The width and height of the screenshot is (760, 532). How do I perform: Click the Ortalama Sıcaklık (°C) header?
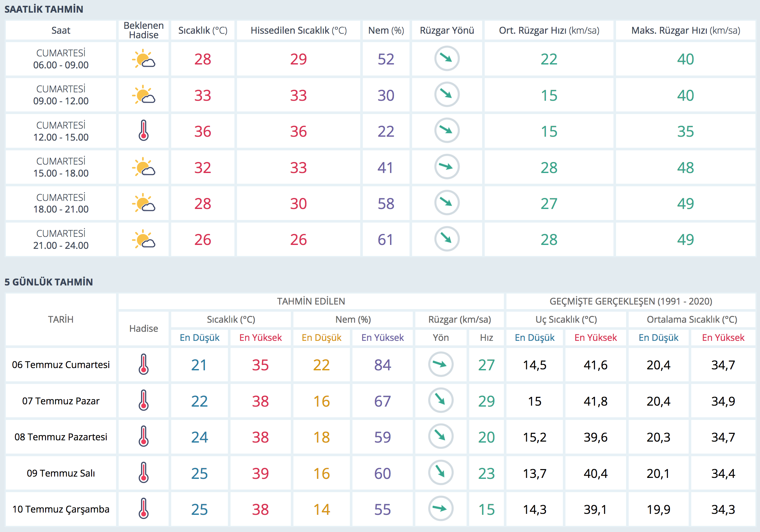[692, 319]
